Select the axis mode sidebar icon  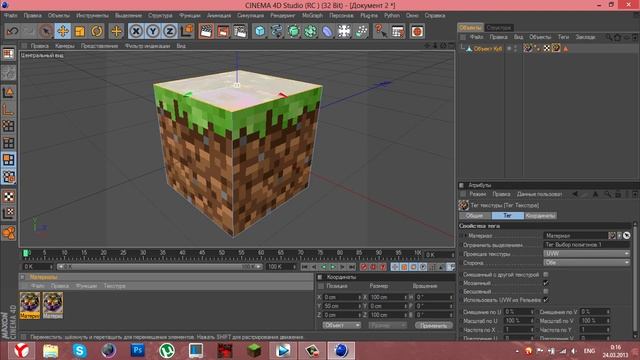tap(9, 109)
